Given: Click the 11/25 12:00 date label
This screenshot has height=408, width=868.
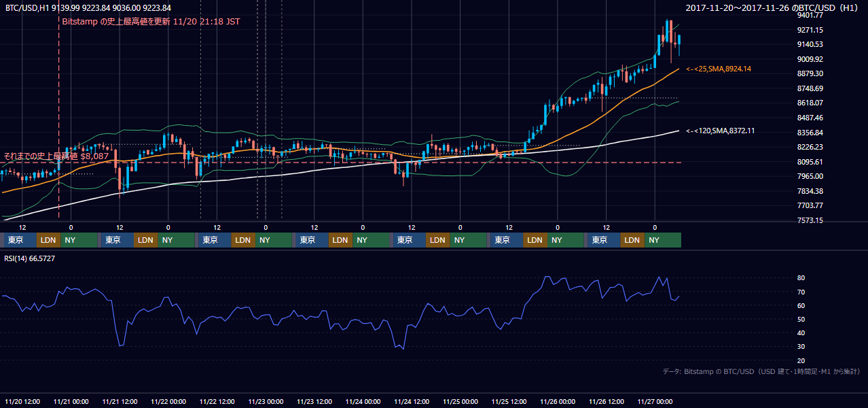Looking at the screenshot, I should [509, 401].
